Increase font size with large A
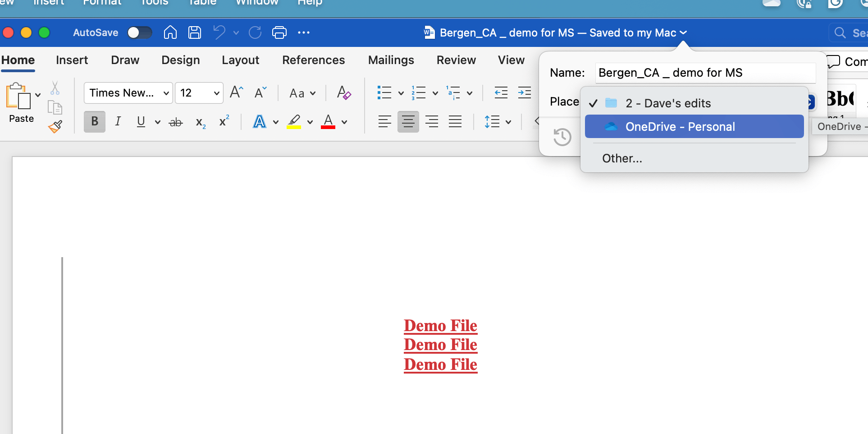Image resolution: width=868 pixels, height=434 pixels. [x=237, y=92]
